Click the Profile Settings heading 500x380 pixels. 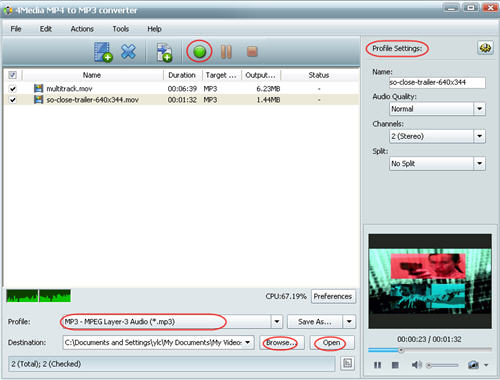pyautogui.click(x=397, y=48)
